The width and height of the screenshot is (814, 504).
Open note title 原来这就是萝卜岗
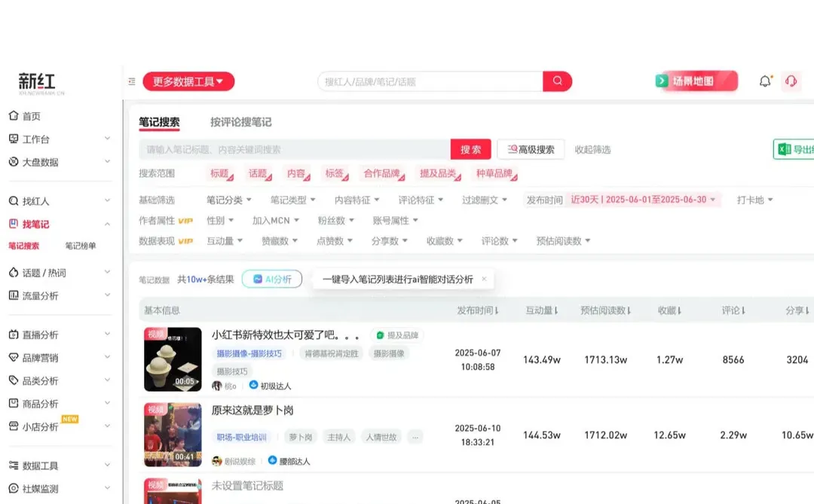pos(252,410)
